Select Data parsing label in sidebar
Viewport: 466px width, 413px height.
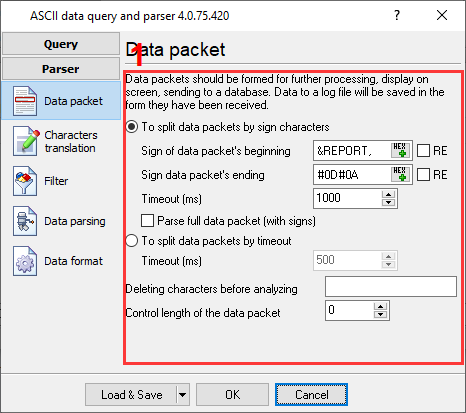[x=75, y=221]
